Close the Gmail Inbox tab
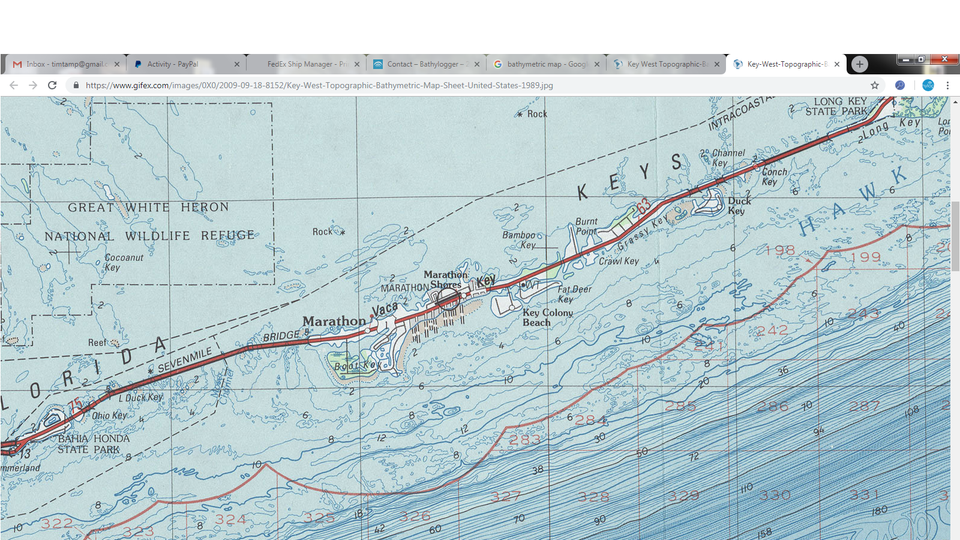 tap(117, 64)
